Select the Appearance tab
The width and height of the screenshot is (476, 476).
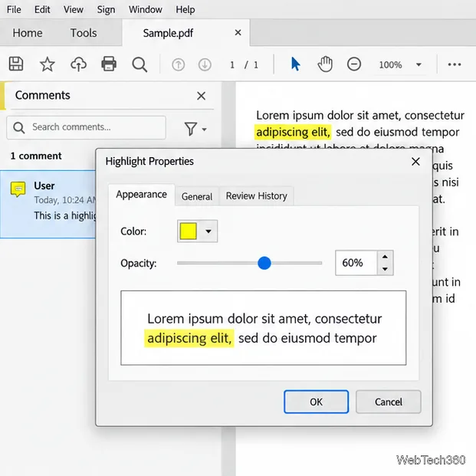point(142,194)
